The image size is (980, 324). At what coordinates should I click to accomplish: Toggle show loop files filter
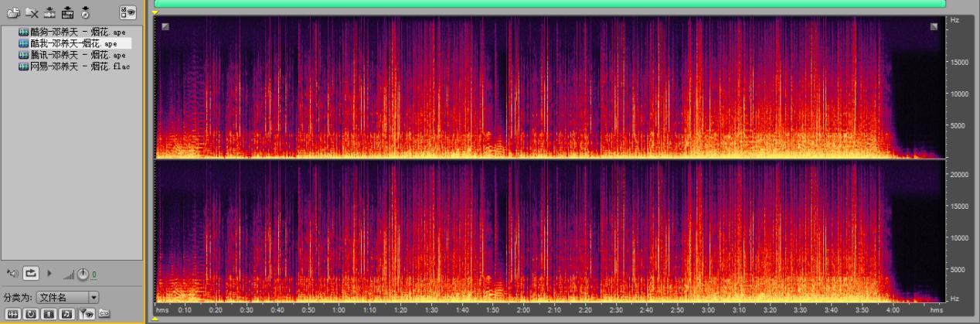[31, 313]
